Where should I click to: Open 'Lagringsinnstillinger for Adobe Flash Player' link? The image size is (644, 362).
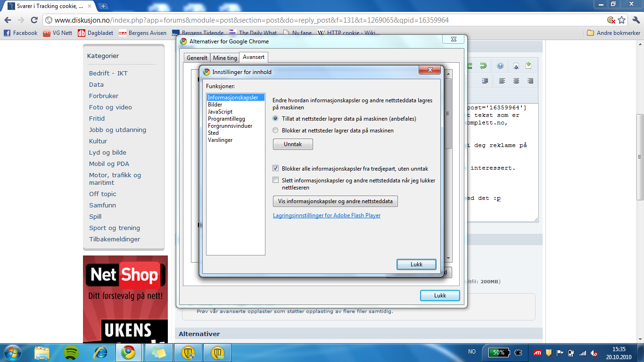click(x=327, y=215)
